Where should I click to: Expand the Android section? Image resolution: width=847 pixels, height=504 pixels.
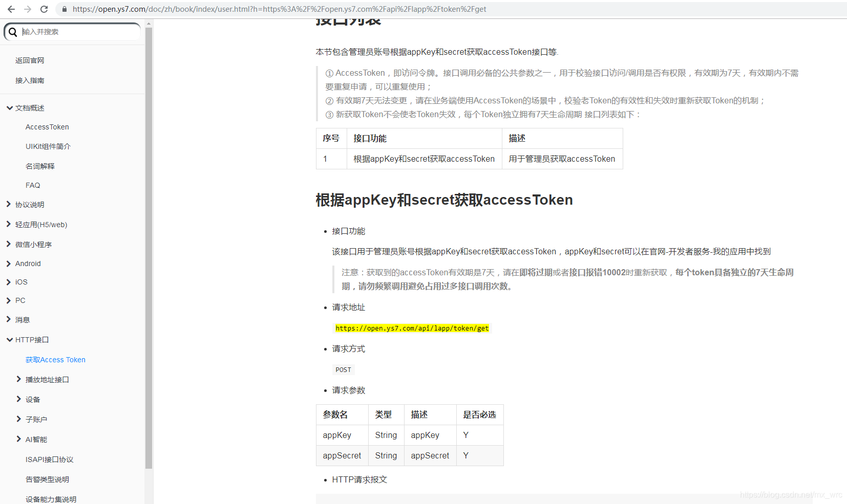click(x=28, y=263)
